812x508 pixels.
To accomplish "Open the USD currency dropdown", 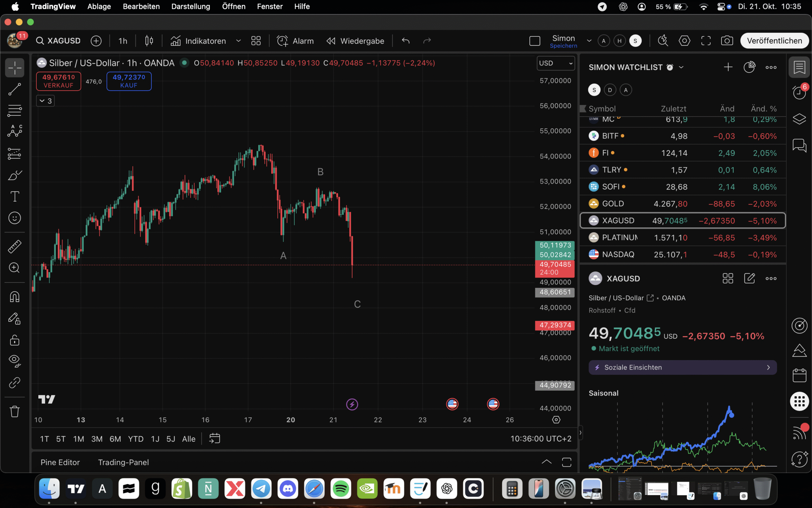I will coord(555,63).
